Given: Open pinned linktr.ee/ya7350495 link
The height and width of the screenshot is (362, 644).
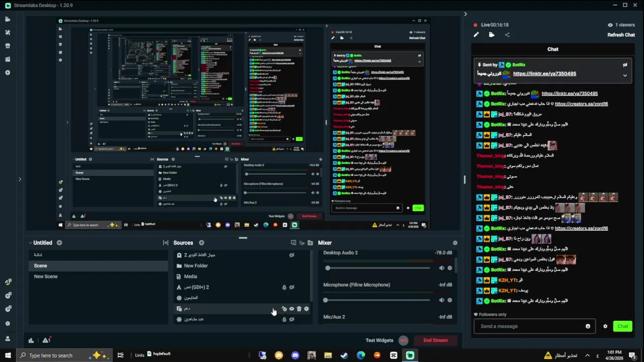Looking at the screenshot, I should point(544,74).
